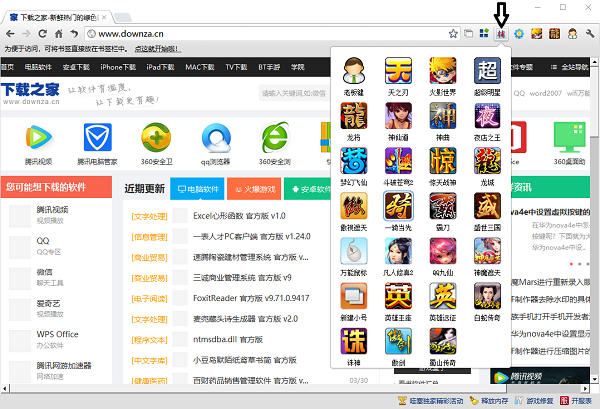Launch 傲视遮天 game icon
Screen dimensions: 600x409
pyautogui.click(x=354, y=206)
